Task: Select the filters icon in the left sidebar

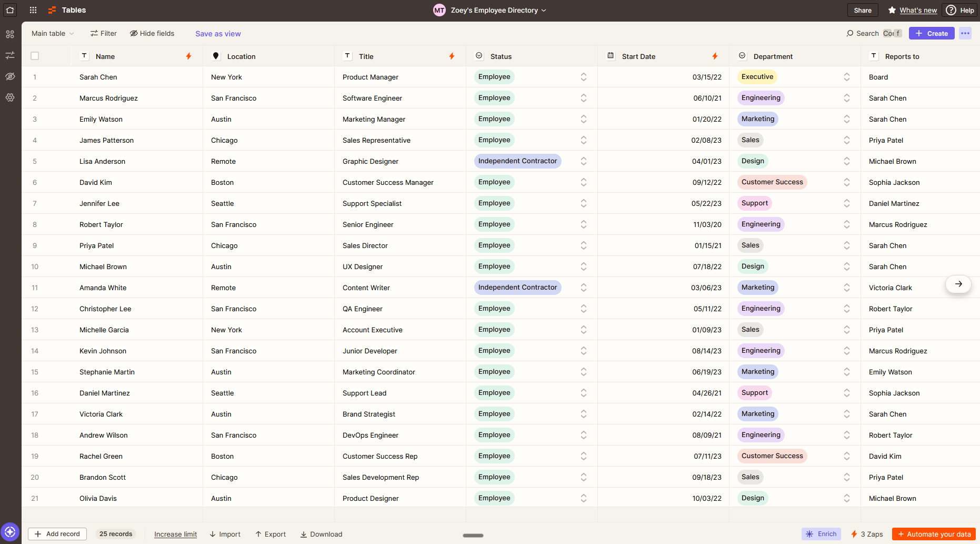Action: (x=10, y=55)
